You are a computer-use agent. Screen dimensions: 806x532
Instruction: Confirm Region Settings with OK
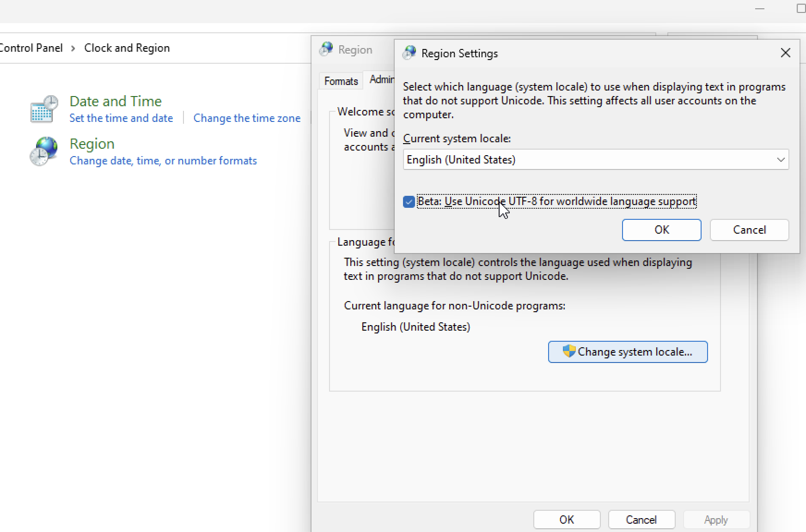[x=661, y=230]
